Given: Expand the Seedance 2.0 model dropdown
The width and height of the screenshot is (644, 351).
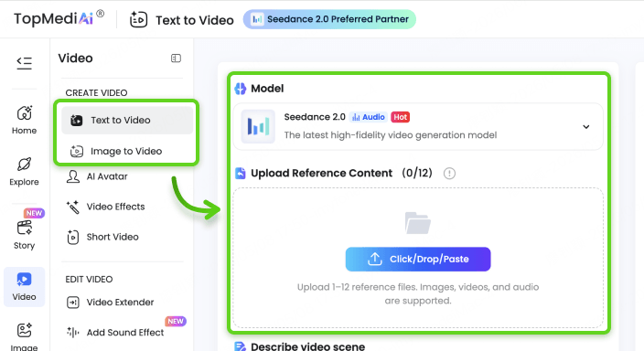Looking at the screenshot, I should pos(586,127).
